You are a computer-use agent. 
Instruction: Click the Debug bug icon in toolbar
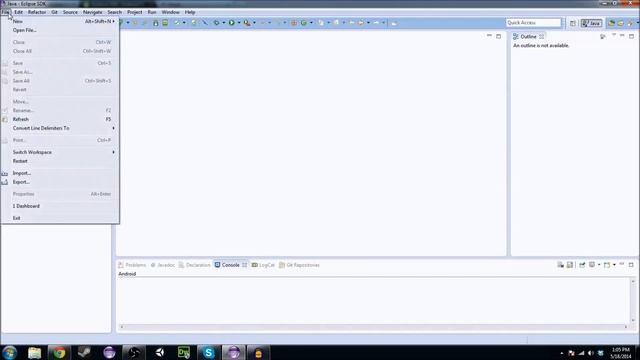click(x=217, y=23)
